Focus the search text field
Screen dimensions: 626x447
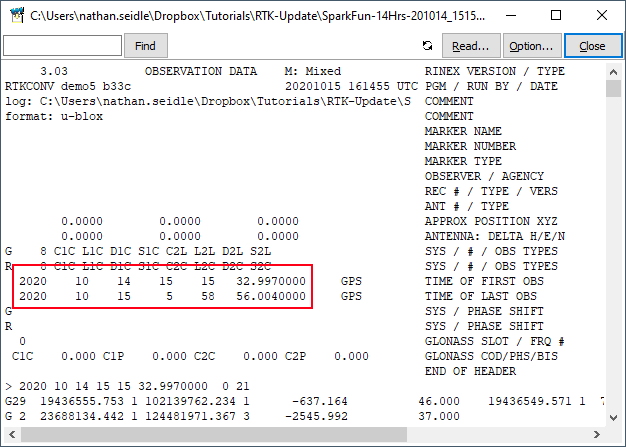click(x=62, y=45)
